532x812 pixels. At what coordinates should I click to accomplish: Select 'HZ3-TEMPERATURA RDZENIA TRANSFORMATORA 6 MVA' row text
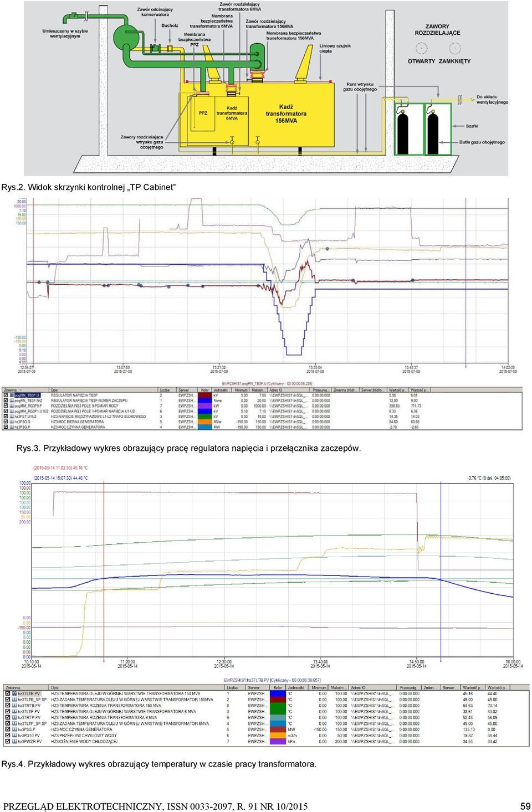104,717
